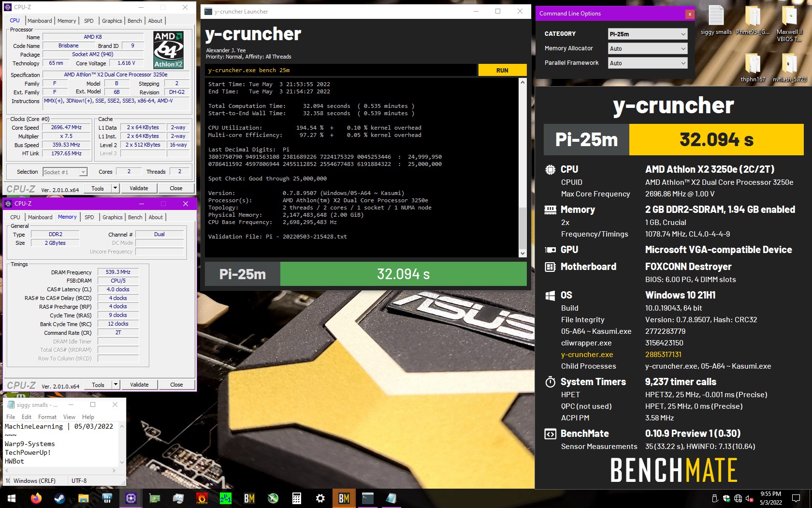Open the Format menu in Notepad
The image size is (812, 508).
coord(47,417)
